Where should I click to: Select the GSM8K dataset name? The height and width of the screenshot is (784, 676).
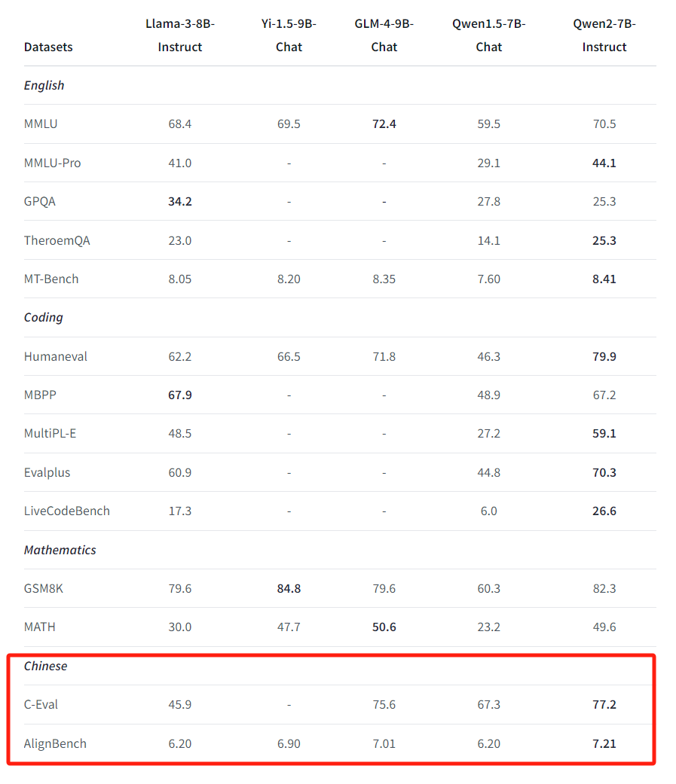pos(44,588)
